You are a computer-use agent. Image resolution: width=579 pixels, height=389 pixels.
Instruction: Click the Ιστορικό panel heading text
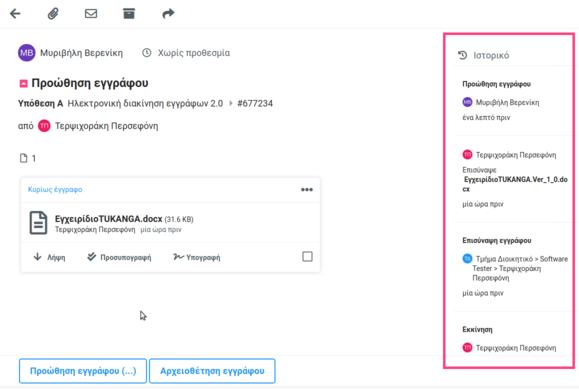[x=491, y=55]
